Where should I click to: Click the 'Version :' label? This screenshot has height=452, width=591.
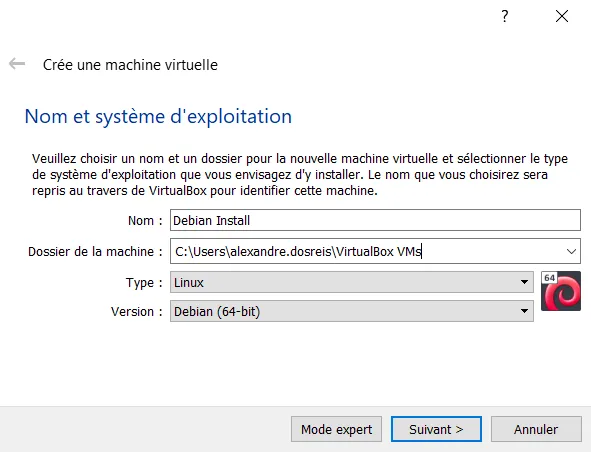coord(137,312)
